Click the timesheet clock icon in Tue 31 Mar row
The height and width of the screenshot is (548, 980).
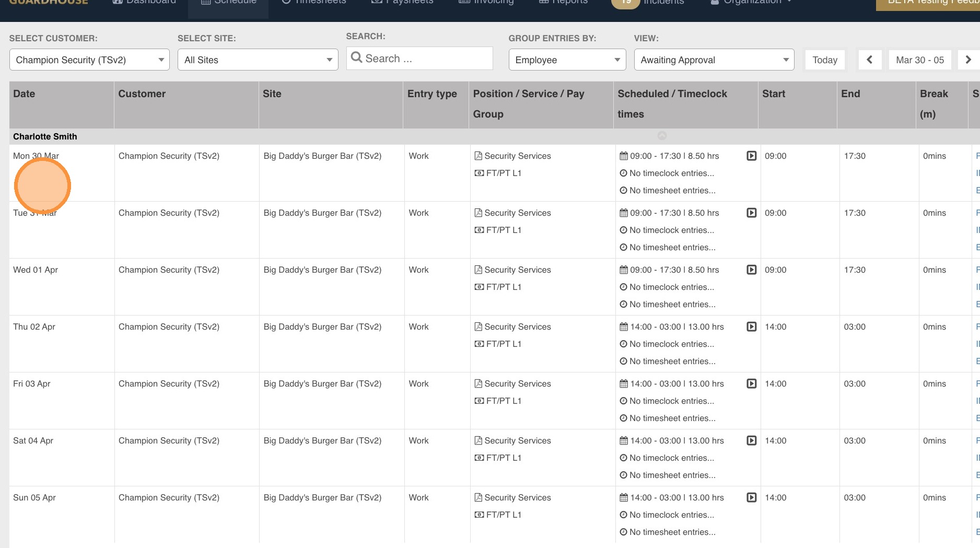tap(623, 247)
